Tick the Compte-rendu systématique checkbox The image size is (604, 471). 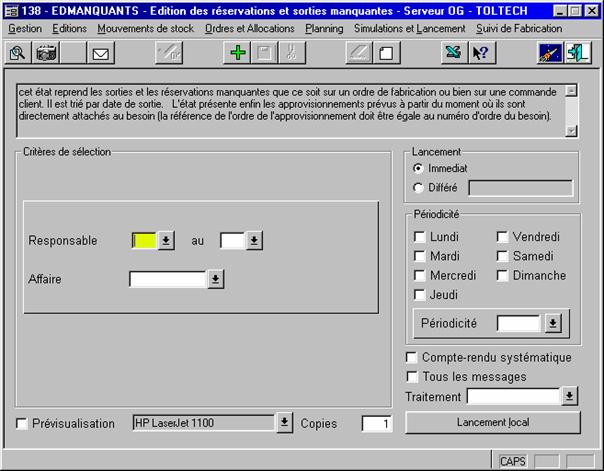tap(412, 358)
